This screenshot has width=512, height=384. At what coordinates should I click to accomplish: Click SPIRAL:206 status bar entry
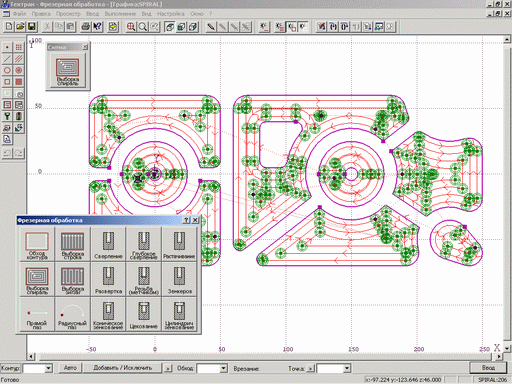pyautogui.click(x=492, y=380)
